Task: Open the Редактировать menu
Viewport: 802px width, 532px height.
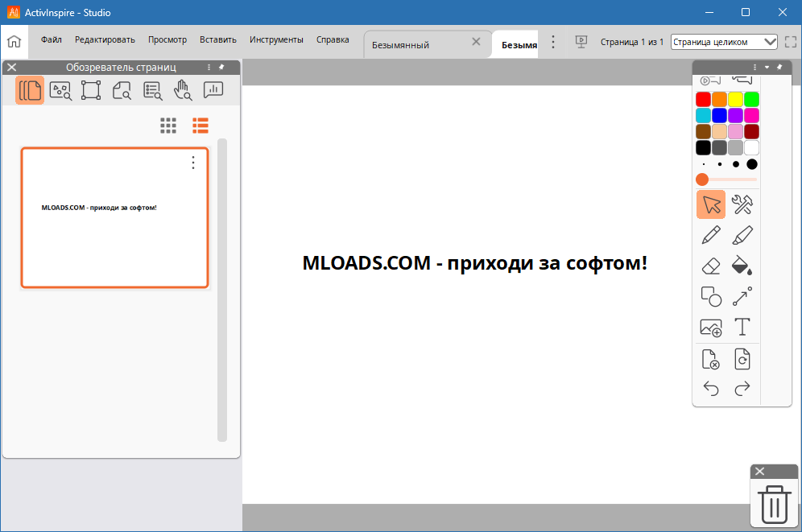Action: pyautogui.click(x=105, y=39)
